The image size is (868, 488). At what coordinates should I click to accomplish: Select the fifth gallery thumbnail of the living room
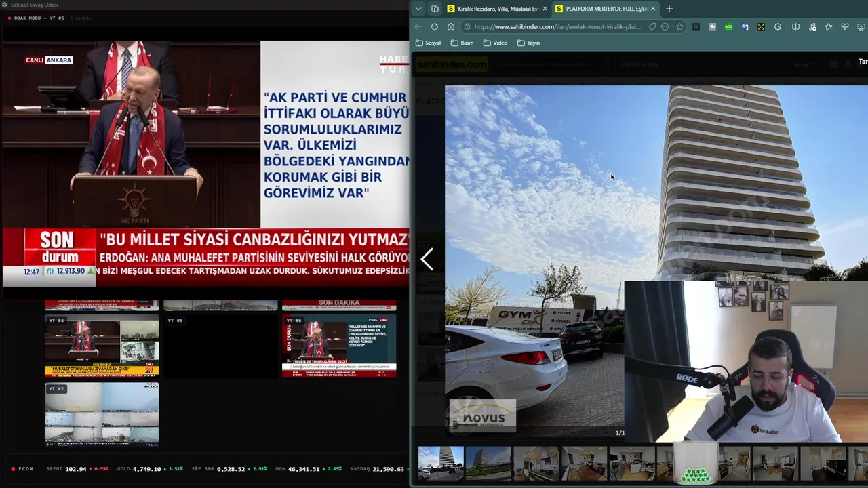(x=632, y=464)
